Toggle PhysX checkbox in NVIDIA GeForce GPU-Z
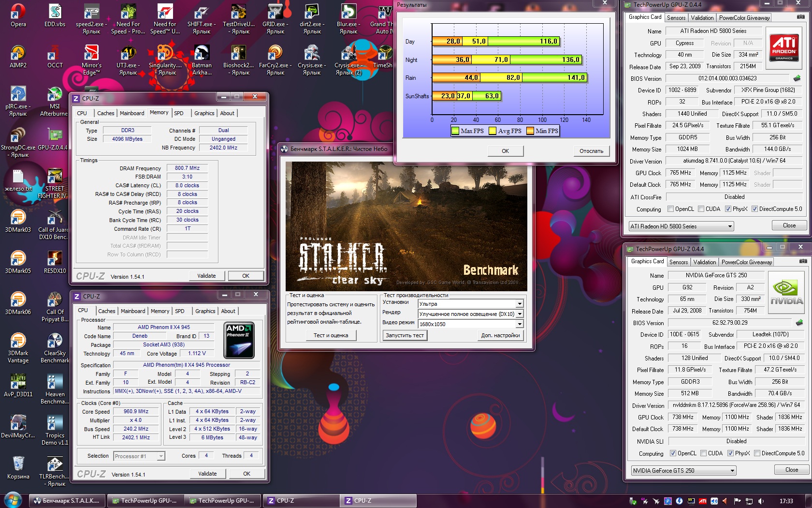The height and width of the screenshot is (508, 812). click(730, 453)
